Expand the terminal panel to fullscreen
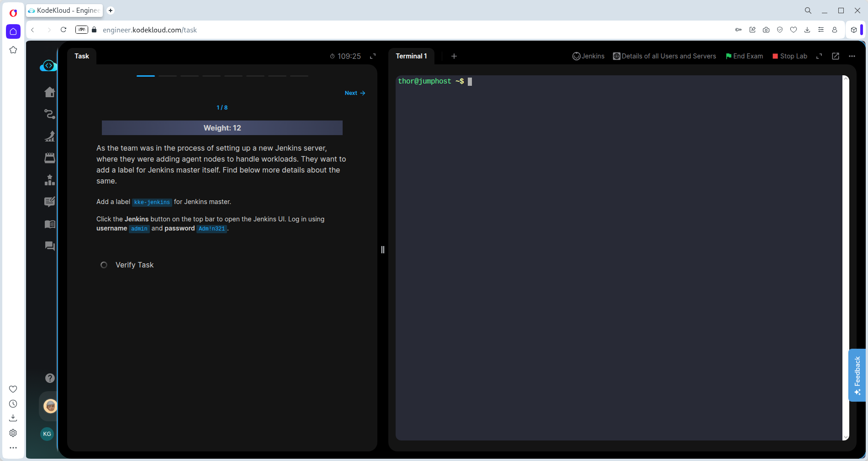Image resolution: width=868 pixels, height=461 pixels. [x=819, y=56]
